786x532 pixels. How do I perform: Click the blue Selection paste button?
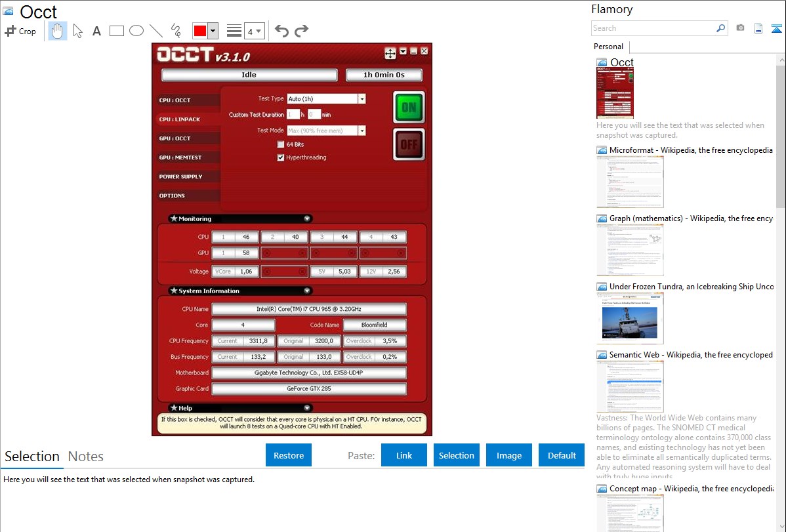tap(456, 455)
